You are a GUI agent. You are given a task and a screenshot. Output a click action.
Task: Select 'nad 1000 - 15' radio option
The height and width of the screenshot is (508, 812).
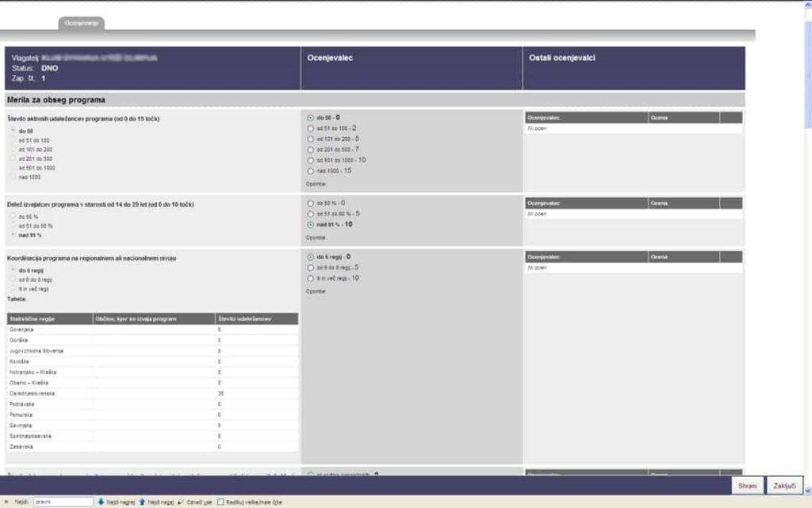point(310,170)
